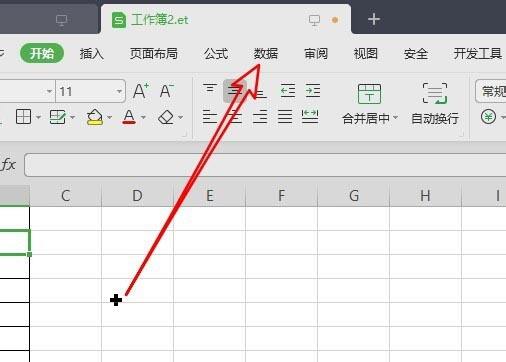
Task: Select column G header
Action: (x=353, y=195)
